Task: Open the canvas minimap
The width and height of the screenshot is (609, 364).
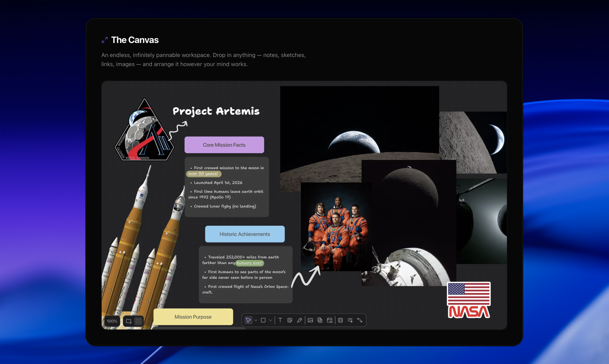Action: 129,321
